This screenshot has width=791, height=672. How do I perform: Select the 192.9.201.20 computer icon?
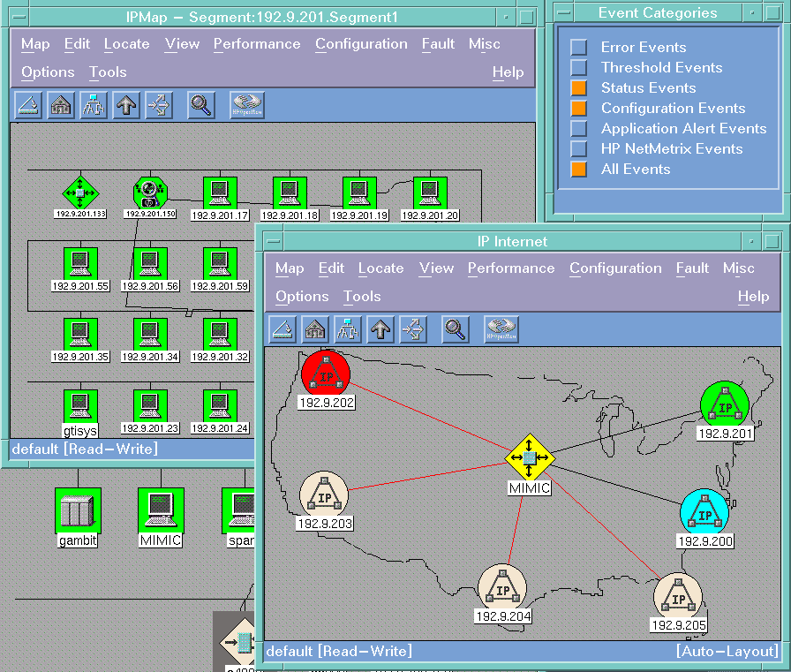click(430, 193)
